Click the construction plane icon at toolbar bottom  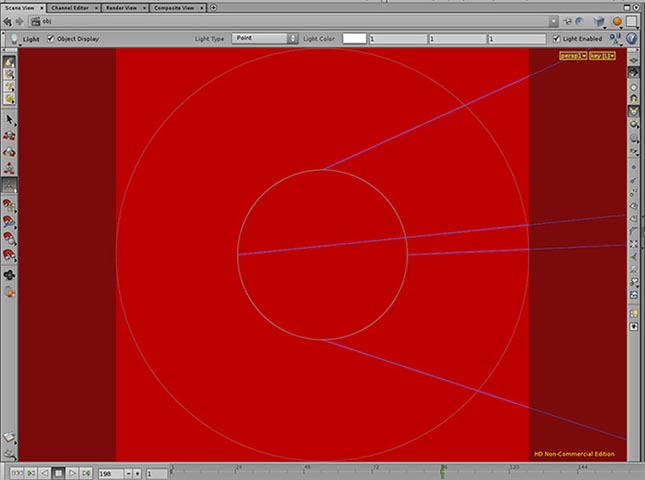coord(9,437)
